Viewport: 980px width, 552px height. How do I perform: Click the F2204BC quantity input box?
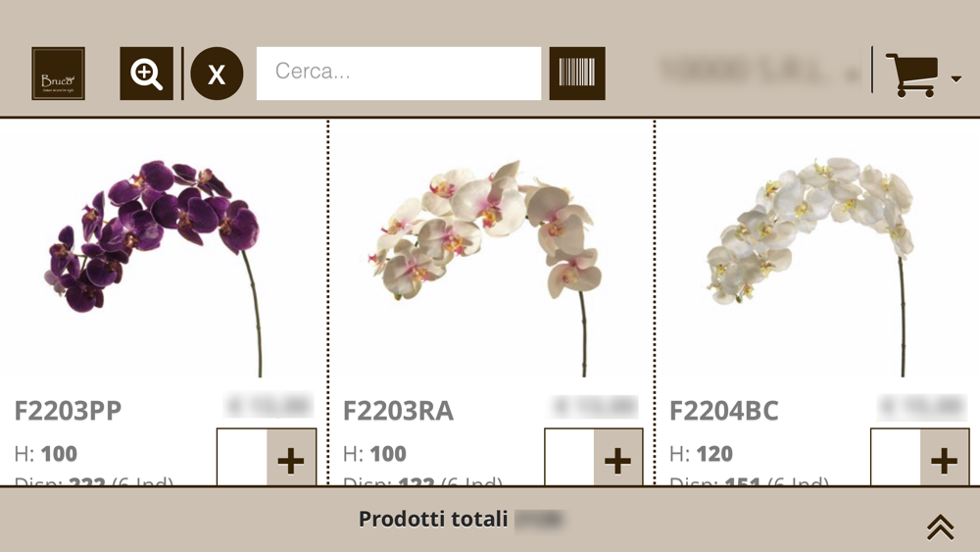tap(896, 459)
